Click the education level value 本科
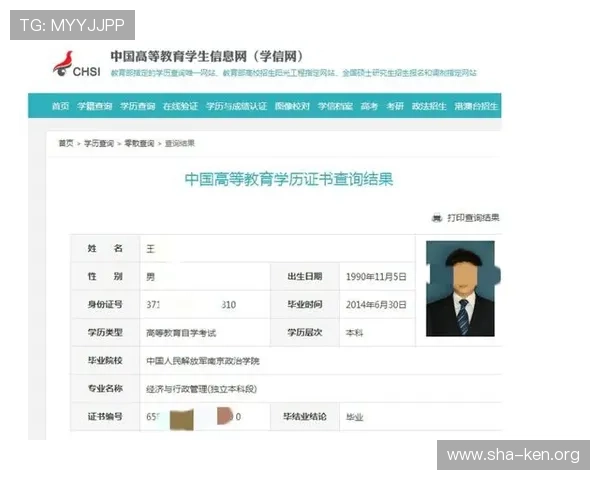Viewport: 600px width, 480px height. (354, 333)
